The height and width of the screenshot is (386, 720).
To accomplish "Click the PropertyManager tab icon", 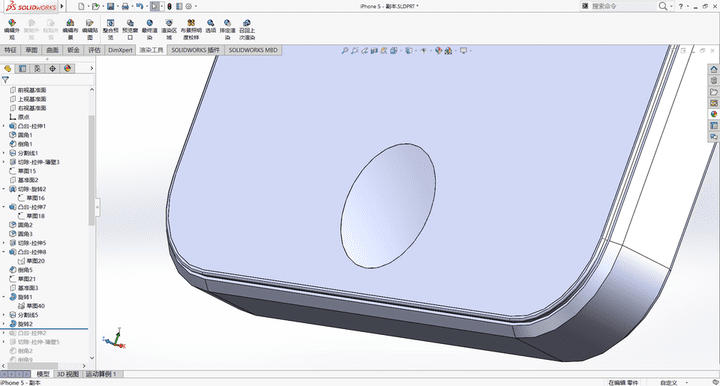I will 22,68.
